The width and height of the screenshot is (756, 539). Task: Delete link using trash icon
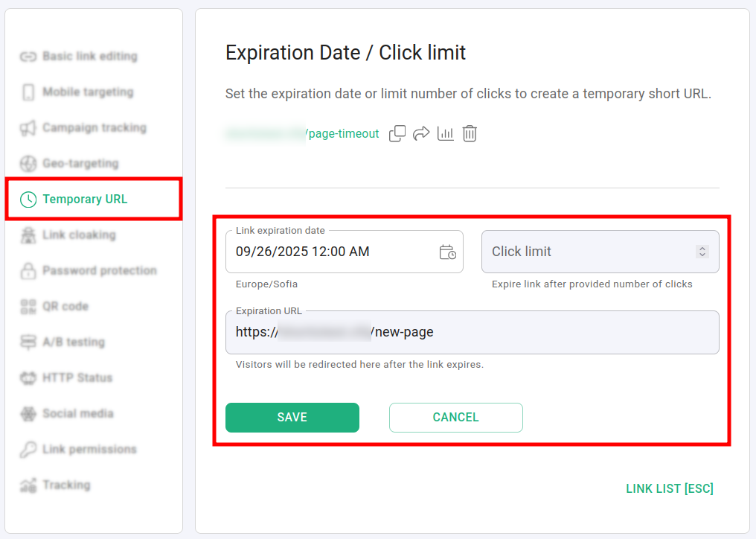click(x=470, y=134)
